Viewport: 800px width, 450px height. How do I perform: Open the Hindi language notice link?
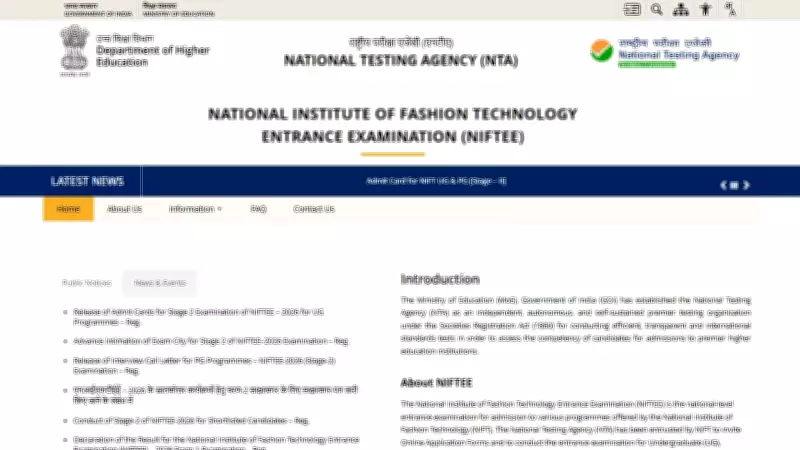coord(215,395)
